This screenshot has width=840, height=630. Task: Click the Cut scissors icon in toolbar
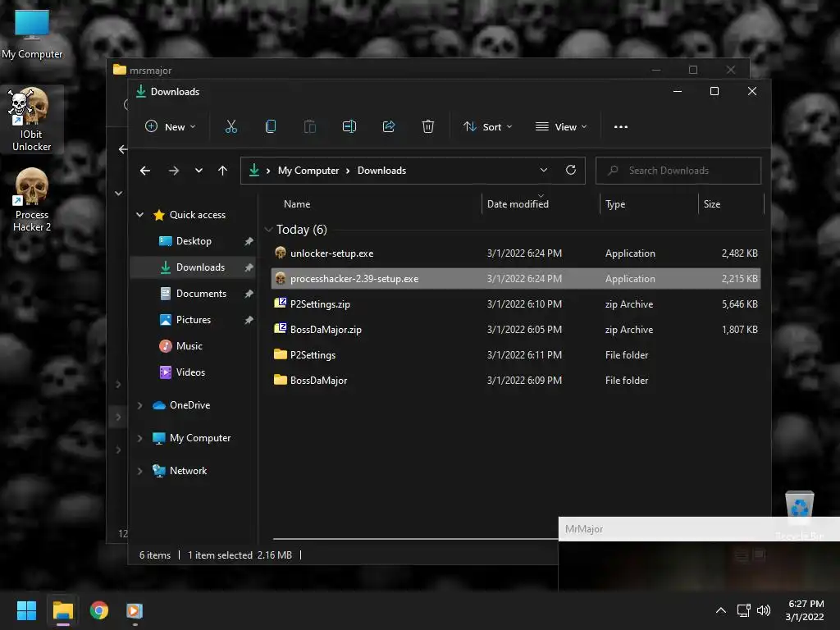click(x=231, y=127)
